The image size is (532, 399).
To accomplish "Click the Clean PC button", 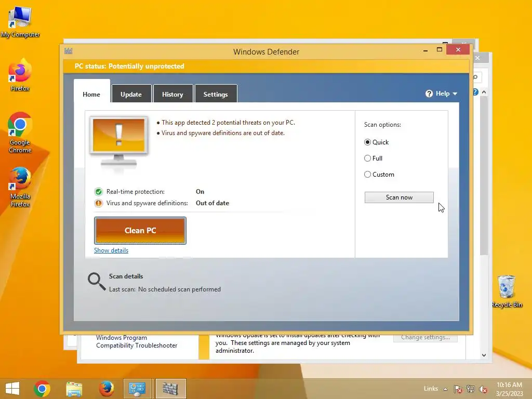I will (140, 231).
